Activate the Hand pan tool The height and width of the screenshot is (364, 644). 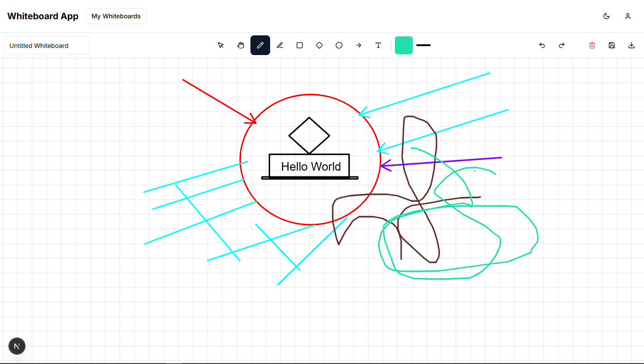pos(241,45)
